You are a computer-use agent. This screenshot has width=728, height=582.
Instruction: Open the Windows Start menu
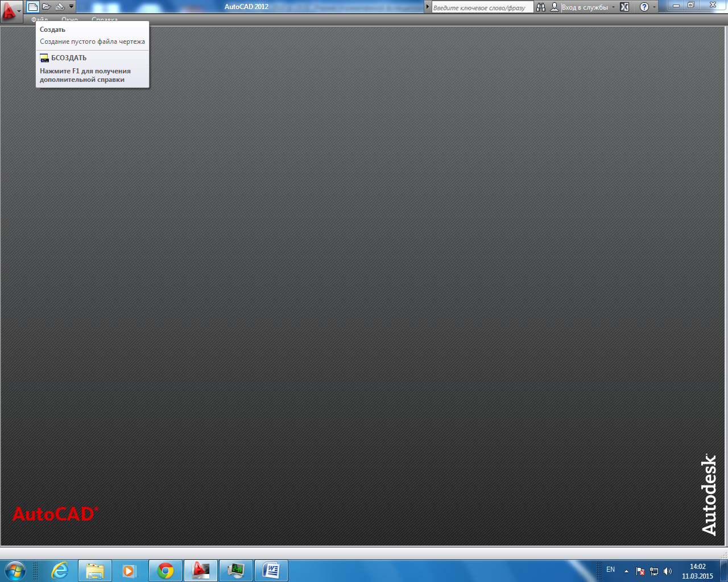pos(15,571)
